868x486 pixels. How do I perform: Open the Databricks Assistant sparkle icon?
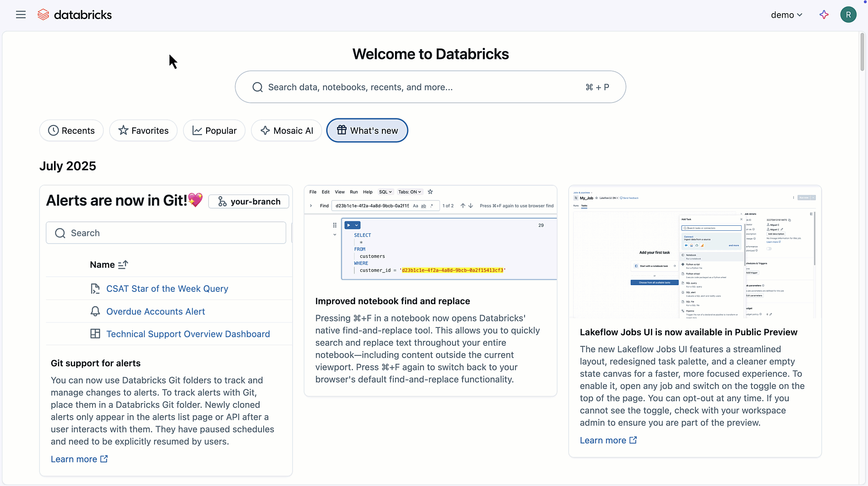(x=824, y=15)
